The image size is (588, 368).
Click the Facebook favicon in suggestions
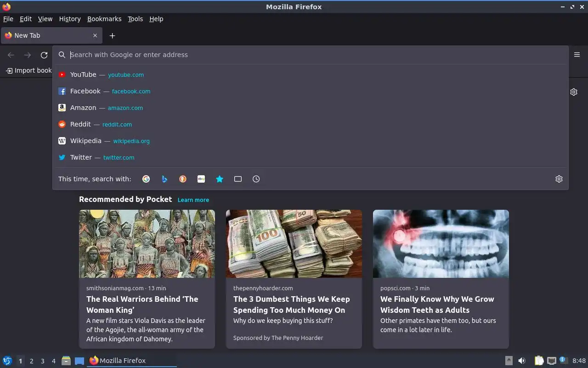pos(62,91)
